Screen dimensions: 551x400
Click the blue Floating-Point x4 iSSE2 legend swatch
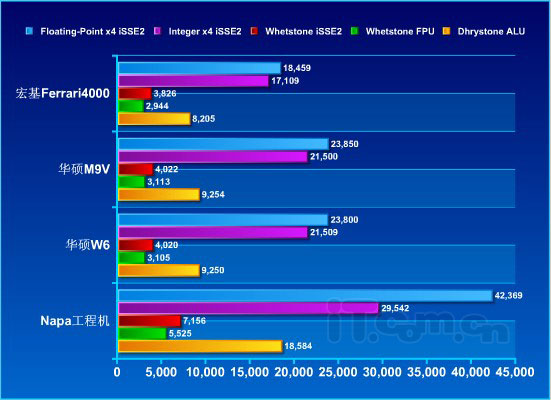[30, 31]
